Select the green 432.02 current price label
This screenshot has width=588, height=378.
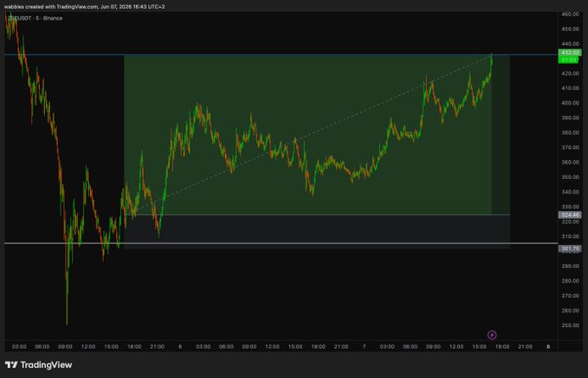[x=570, y=53]
